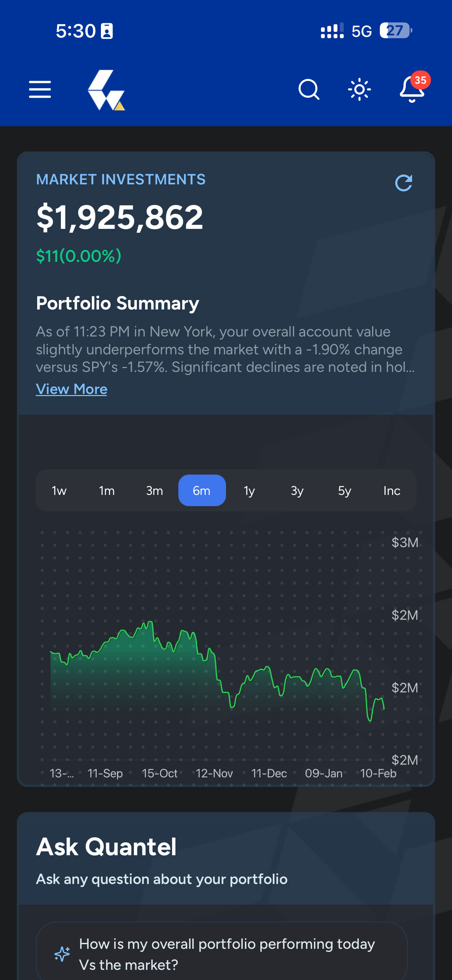Screen dimensions: 452x980
Task: Show the 5y chart range
Action: 344,490
